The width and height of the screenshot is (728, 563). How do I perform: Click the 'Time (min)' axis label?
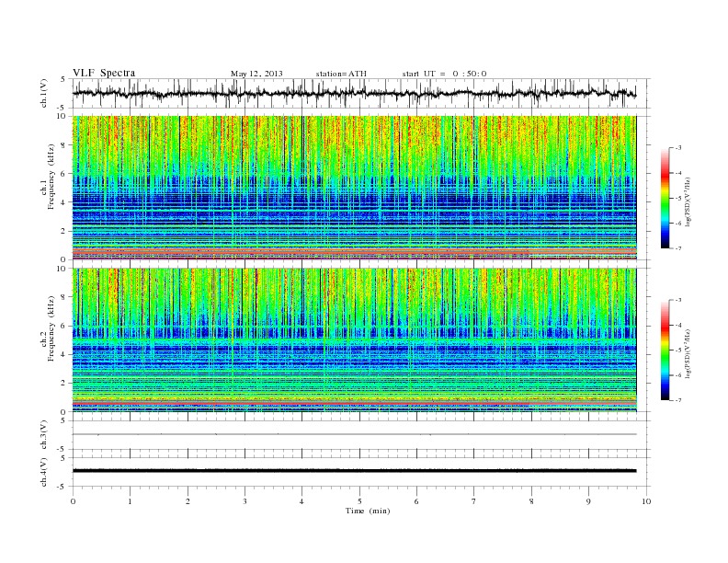(368, 511)
